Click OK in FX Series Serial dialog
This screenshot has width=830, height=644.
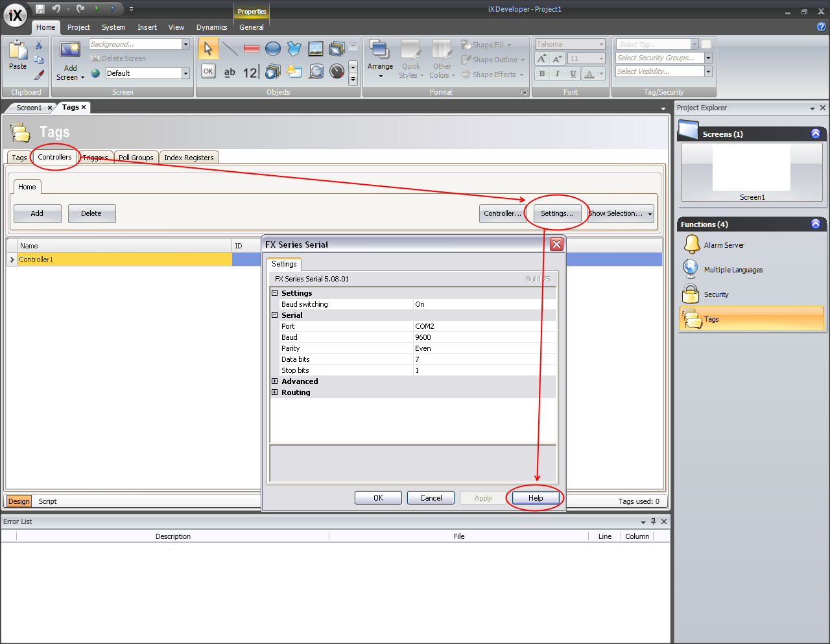[379, 498]
